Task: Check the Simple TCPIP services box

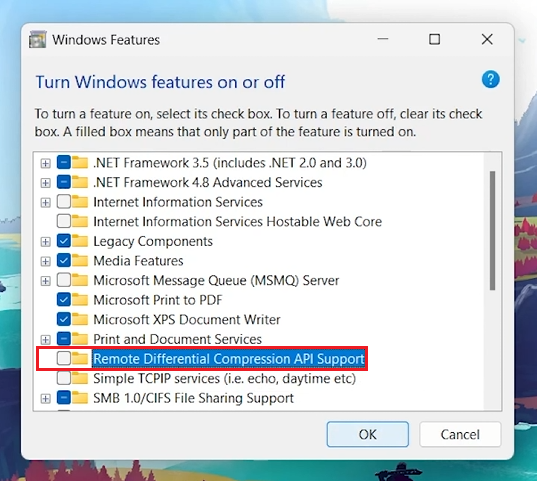Action: 64,378
